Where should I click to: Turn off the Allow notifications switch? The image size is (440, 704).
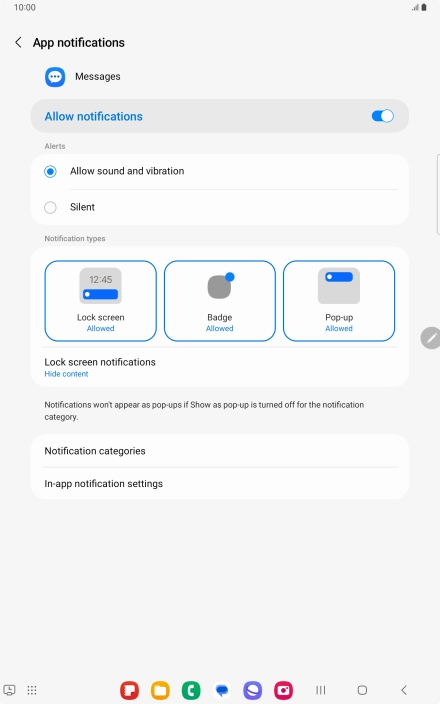[x=383, y=116]
